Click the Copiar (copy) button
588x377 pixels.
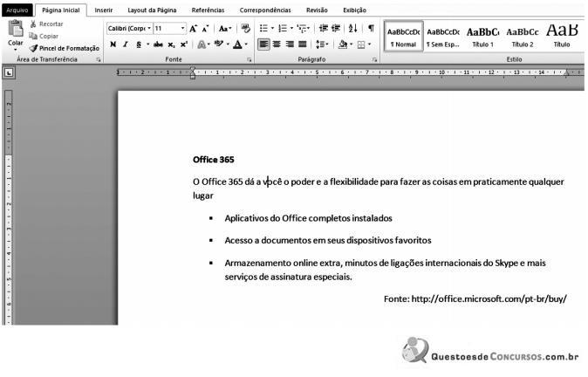click(44, 36)
